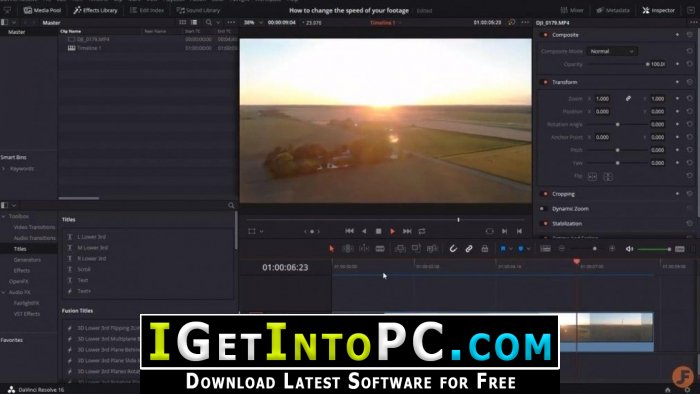This screenshot has height=394, width=700.
Task: Select Generators in toolbox
Action: point(27,260)
